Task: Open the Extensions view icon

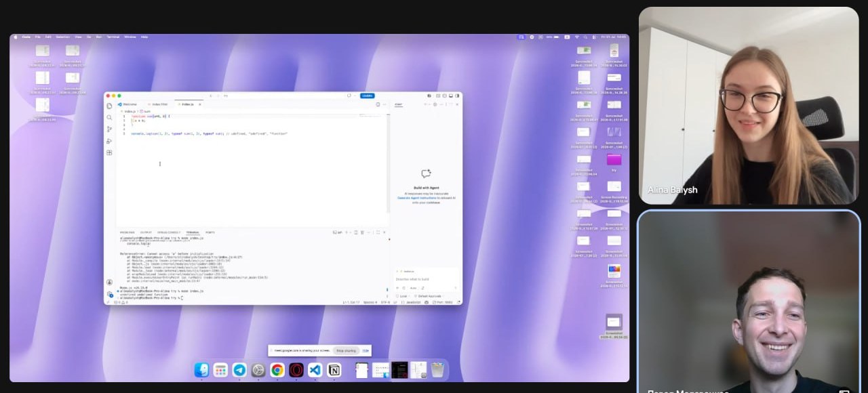Action: pyautogui.click(x=109, y=152)
